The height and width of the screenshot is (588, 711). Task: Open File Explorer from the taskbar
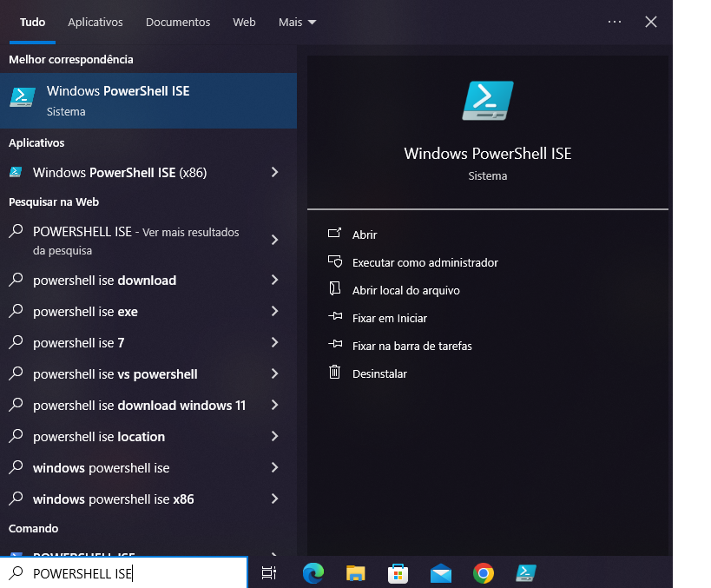pos(356,573)
